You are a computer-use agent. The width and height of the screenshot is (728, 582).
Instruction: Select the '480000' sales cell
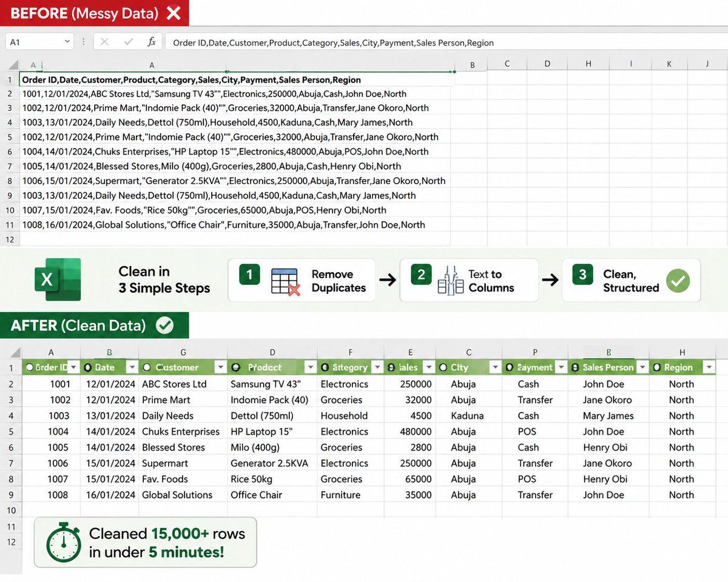[410, 432]
